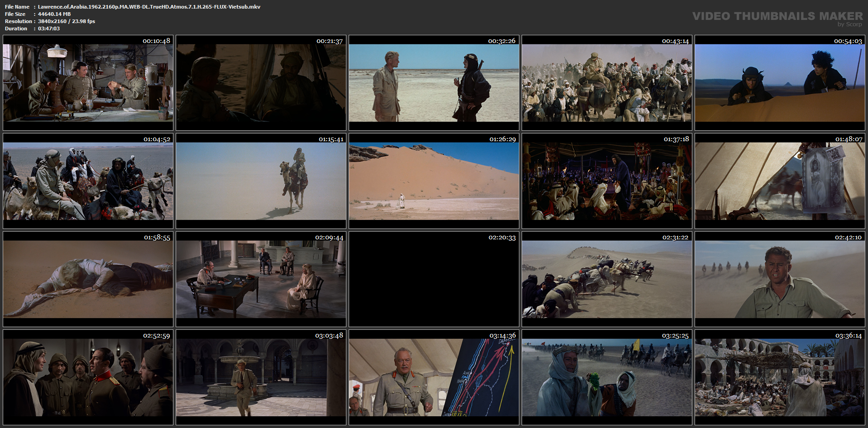Select the thumbnail stamped 03:25:25
This screenshot has height=428, width=868.
click(607, 377)
